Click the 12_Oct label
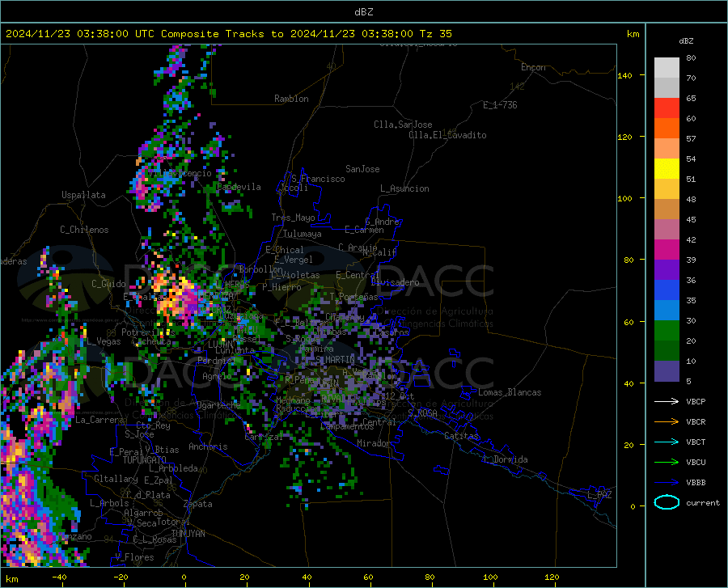Screen dimensions: 728x588 pos(400,396)
